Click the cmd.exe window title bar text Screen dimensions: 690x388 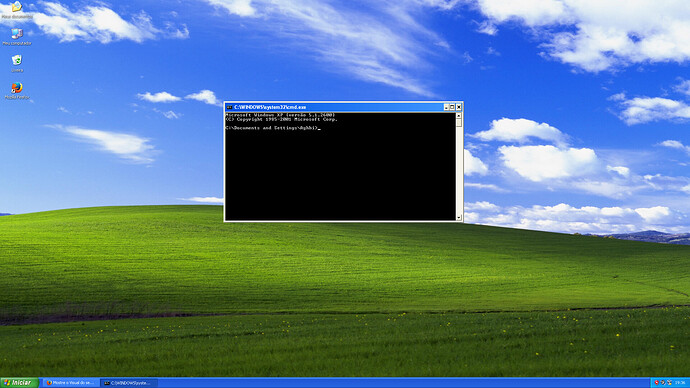pos(270,107)
